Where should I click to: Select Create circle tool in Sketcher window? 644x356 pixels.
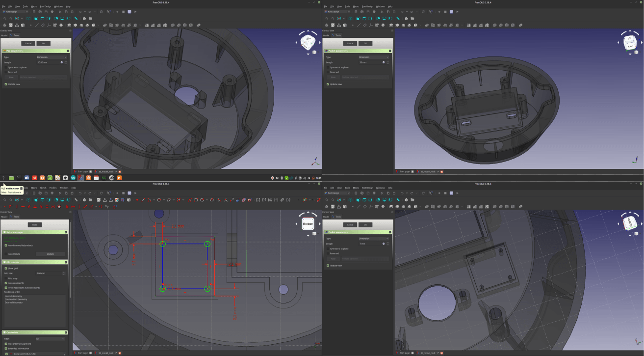pos(159,200)
